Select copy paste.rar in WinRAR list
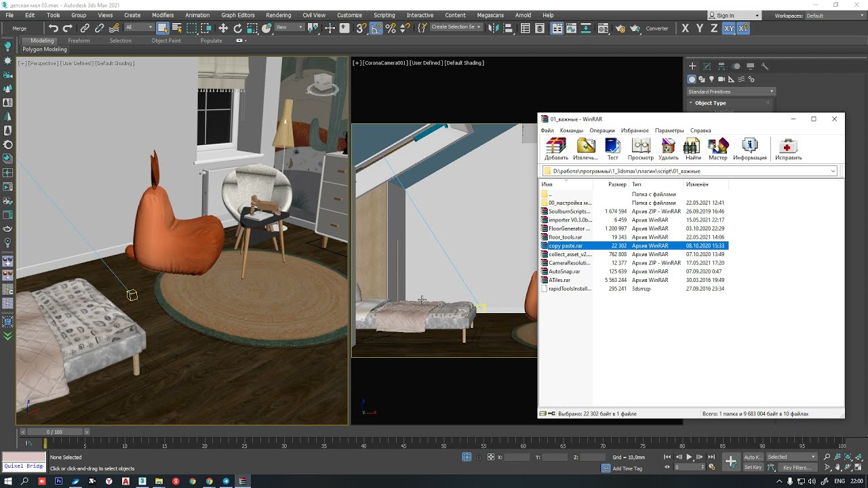Image resolution: width=868 pixels, height=488 pixels. pos(633,245)
